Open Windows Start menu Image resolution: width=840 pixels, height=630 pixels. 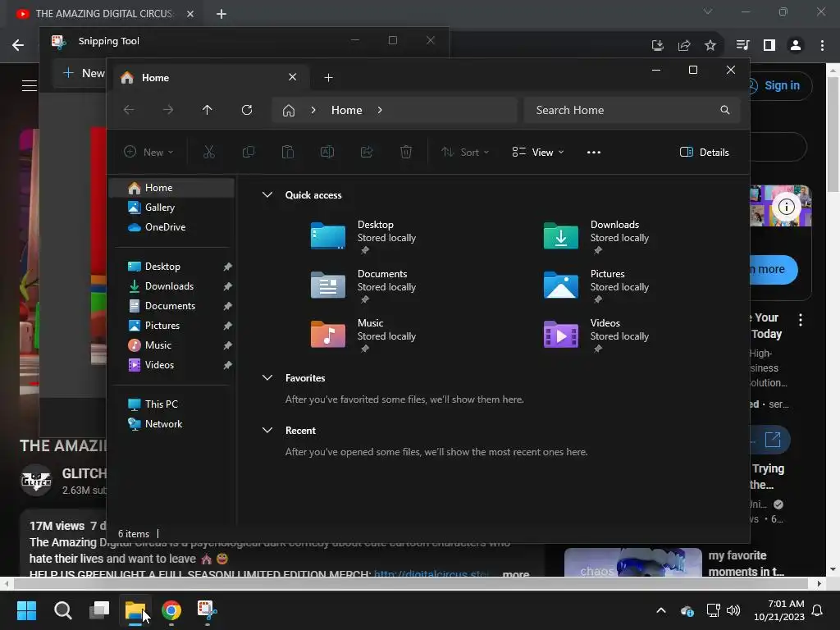point(26,610)
